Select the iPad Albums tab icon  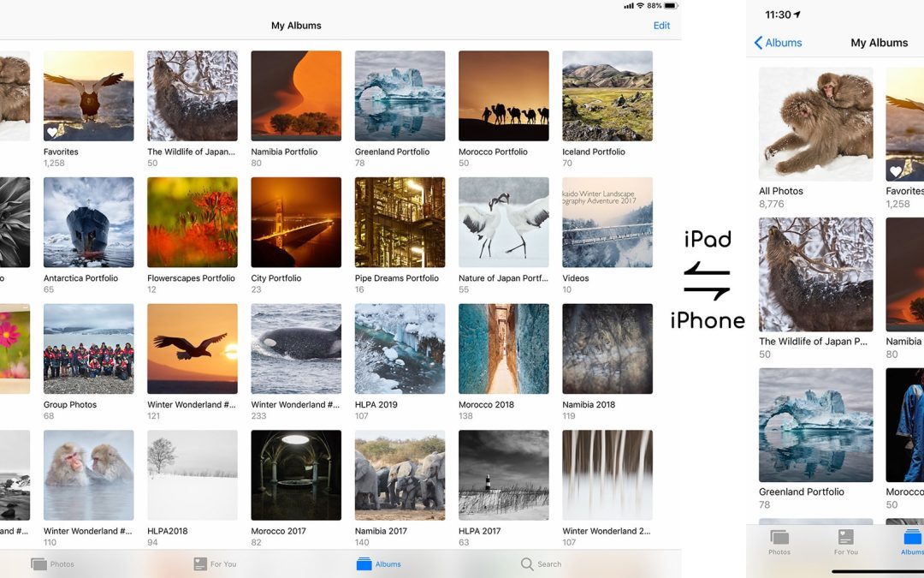tap(364, 564)
